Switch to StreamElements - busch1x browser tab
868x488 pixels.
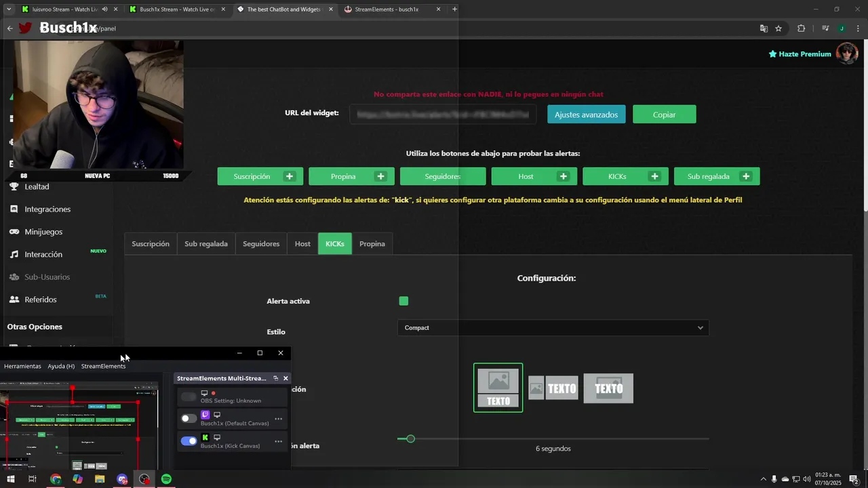392,9
